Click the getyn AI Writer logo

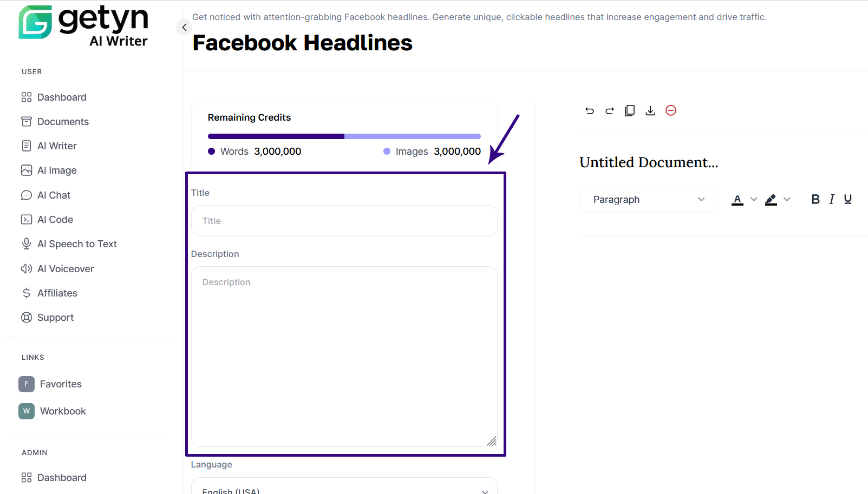83,26
